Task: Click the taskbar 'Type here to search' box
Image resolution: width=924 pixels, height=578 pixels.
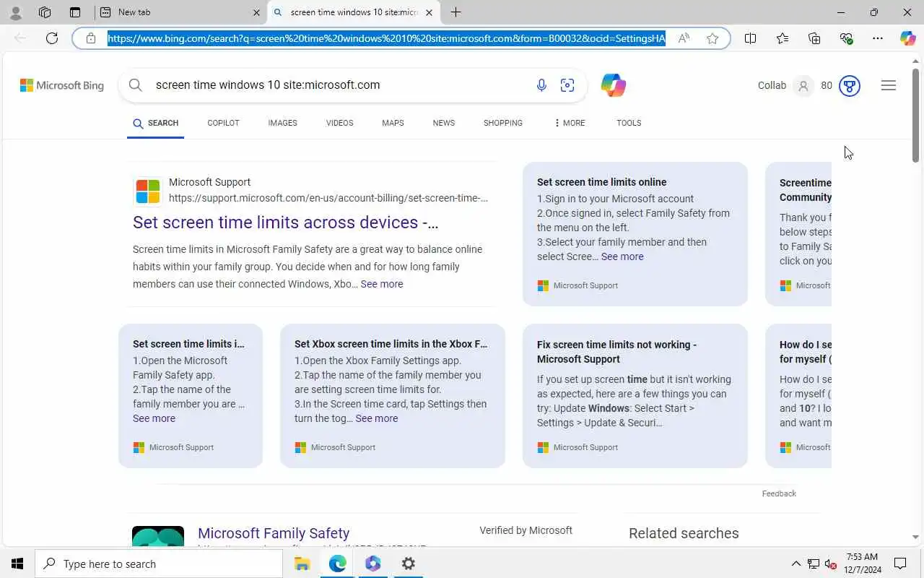Action: (x=159, y=564)
